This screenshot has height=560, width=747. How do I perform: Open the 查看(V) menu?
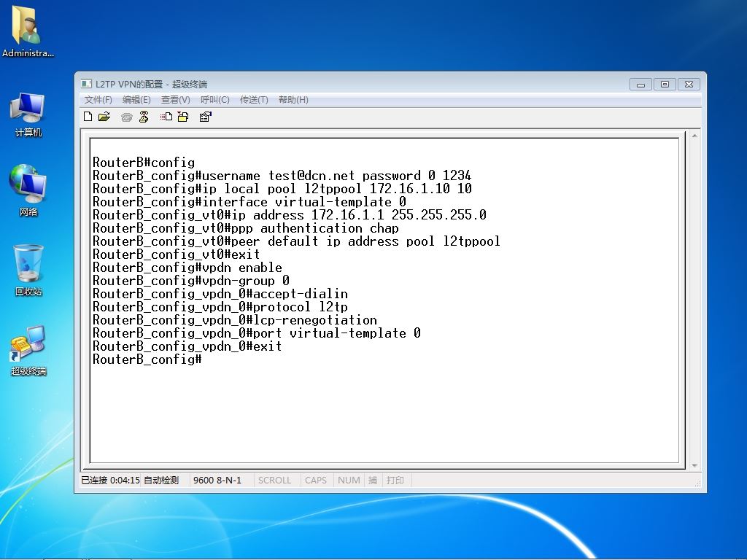pyautogui.click(x=175, y=99)
